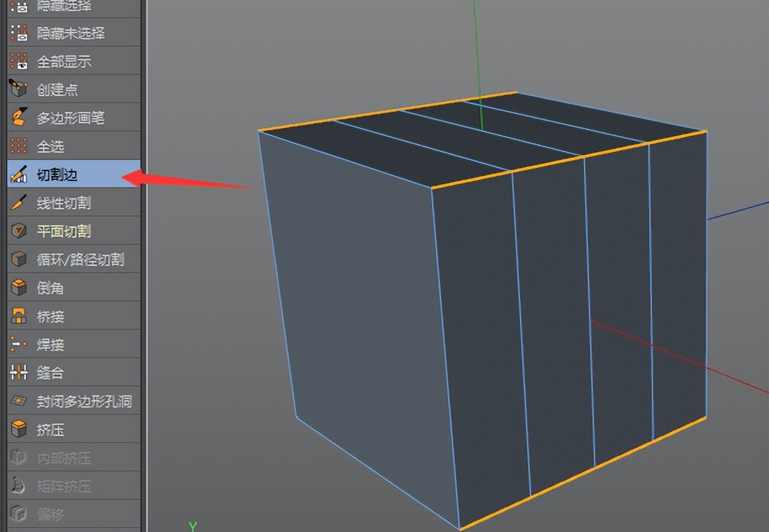Select the Weld (焊接) tool icon
Viewport: 769px width, 532px height.
pos(18,344)
